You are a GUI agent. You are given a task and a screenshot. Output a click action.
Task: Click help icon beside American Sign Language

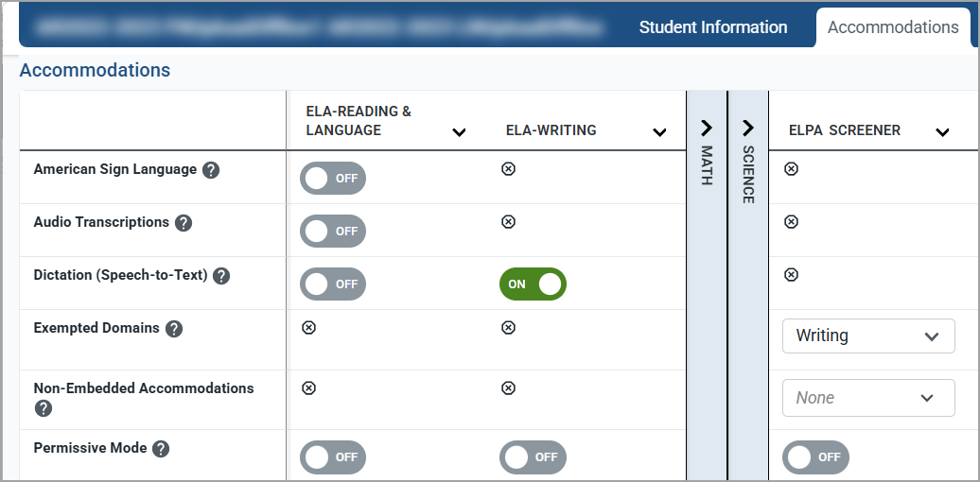(211, 170)
